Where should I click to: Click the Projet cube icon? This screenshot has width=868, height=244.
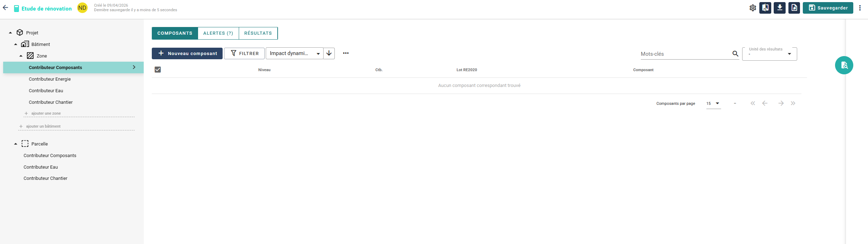[20, 33]
